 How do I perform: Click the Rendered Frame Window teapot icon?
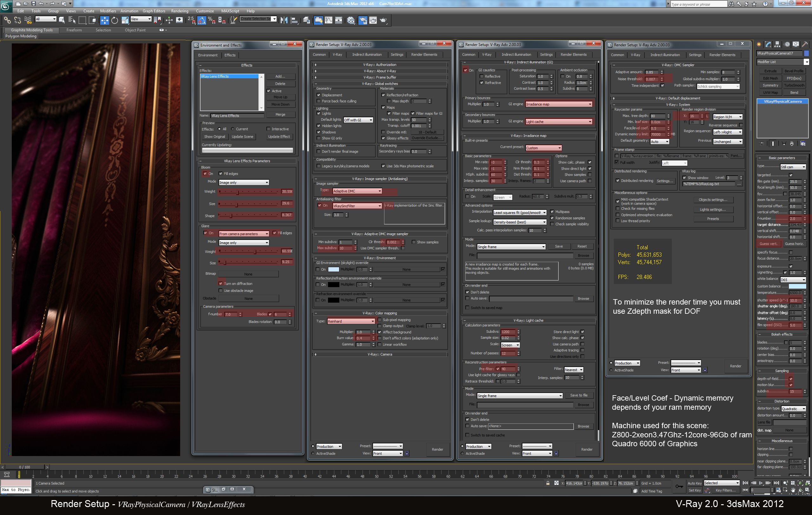373,20
